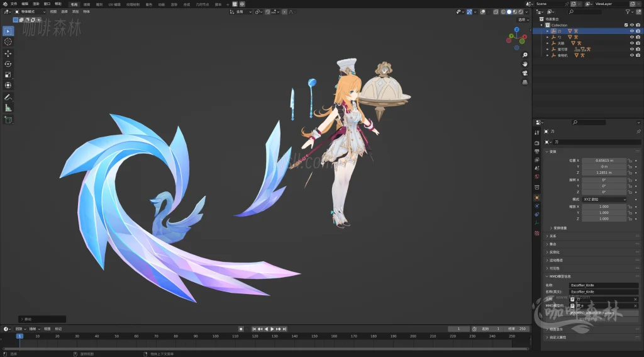The width and height of the screenshot is (644, 357).
Task: Open the checkered Texture properties tab
Action: [537, 233]
